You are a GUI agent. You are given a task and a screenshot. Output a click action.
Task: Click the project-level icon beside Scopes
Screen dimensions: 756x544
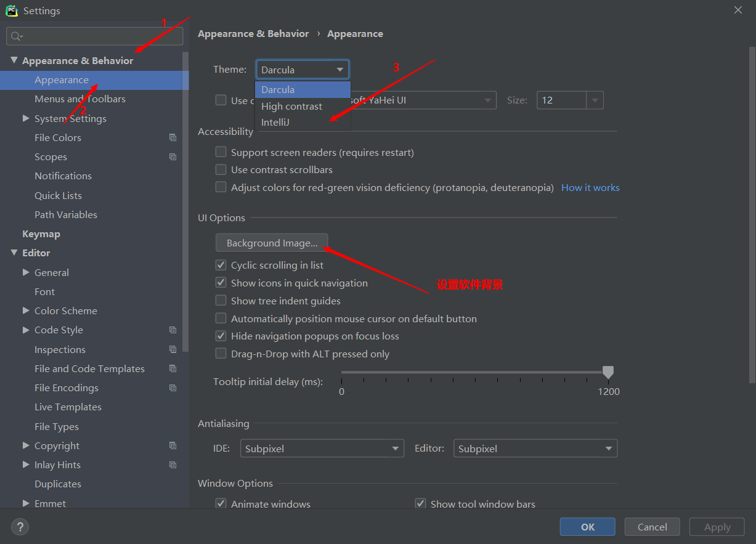point(173,157)
